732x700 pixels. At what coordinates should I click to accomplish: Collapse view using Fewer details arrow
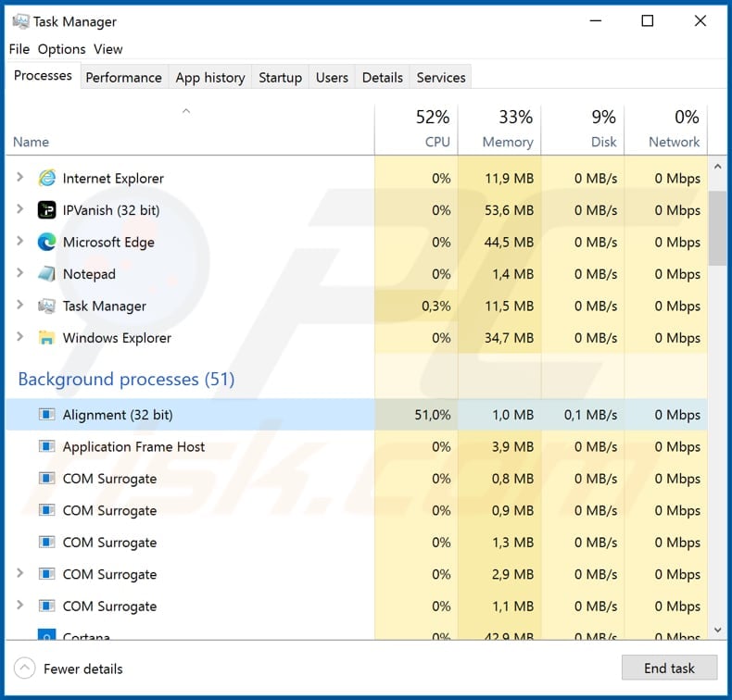[x=25, y=669]
